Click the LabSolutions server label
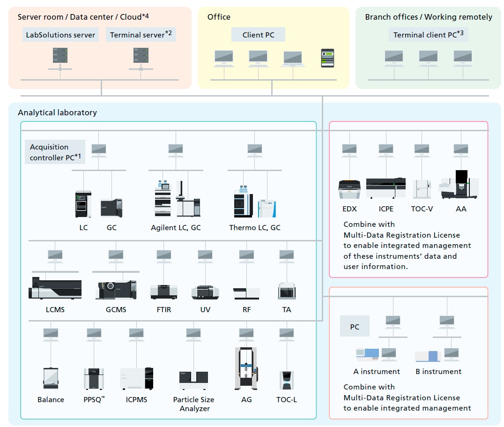Screen dimensions: 504x427 point(60,35)
